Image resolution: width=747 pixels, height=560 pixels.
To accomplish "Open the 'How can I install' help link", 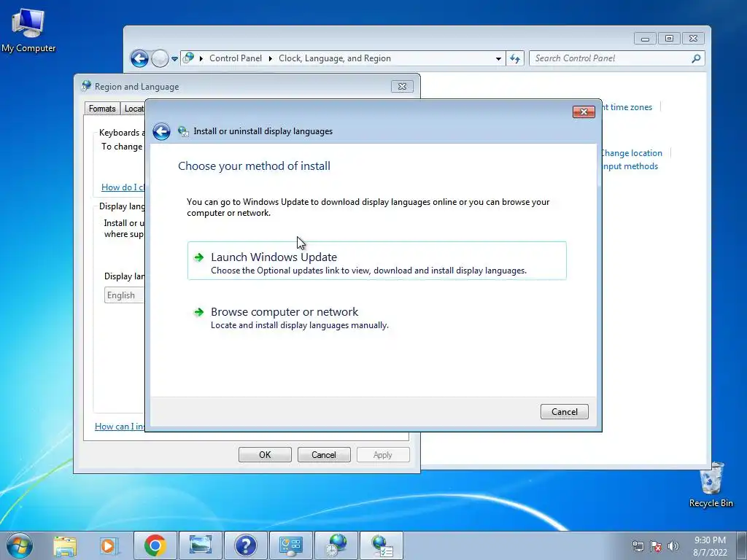I will click(x=120, y=426).
